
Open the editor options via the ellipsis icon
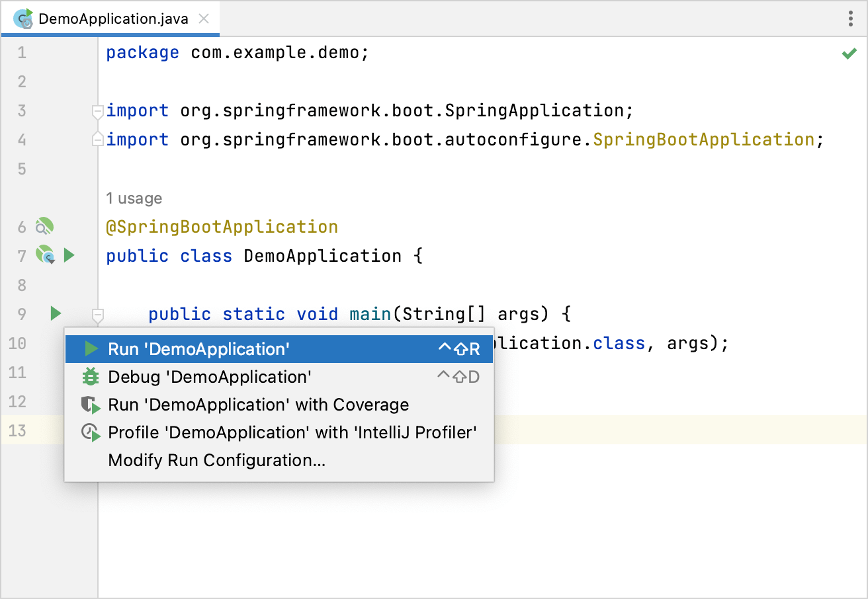(850, 19)
